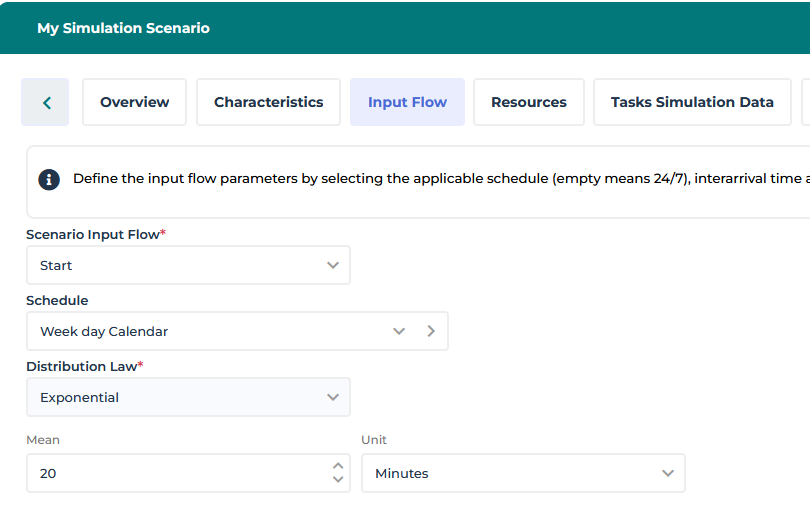Switch to the Overview tab
Viewport: 810px width, 522px height.
(x=134, y=102)
